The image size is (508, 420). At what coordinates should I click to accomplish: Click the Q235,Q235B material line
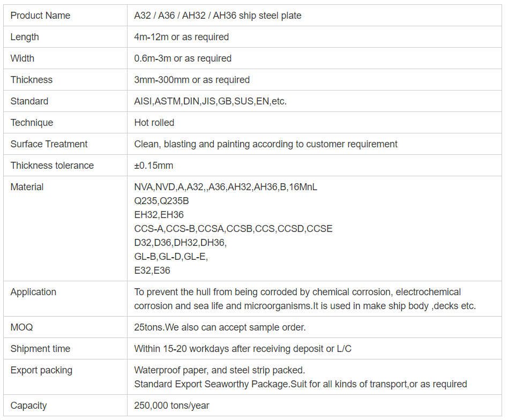point(161,201)
